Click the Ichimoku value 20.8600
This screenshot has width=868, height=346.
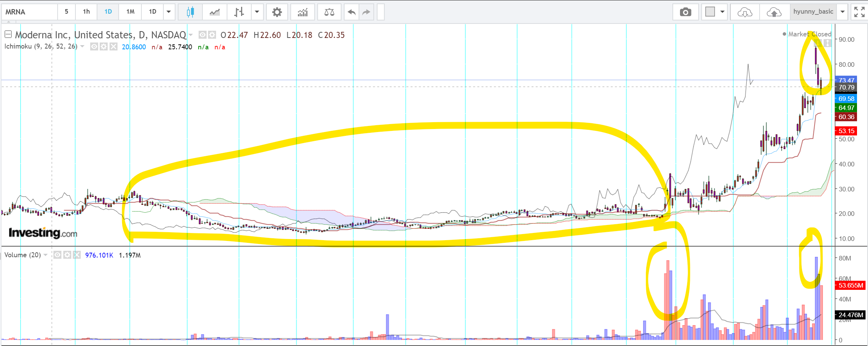(134, 47)
